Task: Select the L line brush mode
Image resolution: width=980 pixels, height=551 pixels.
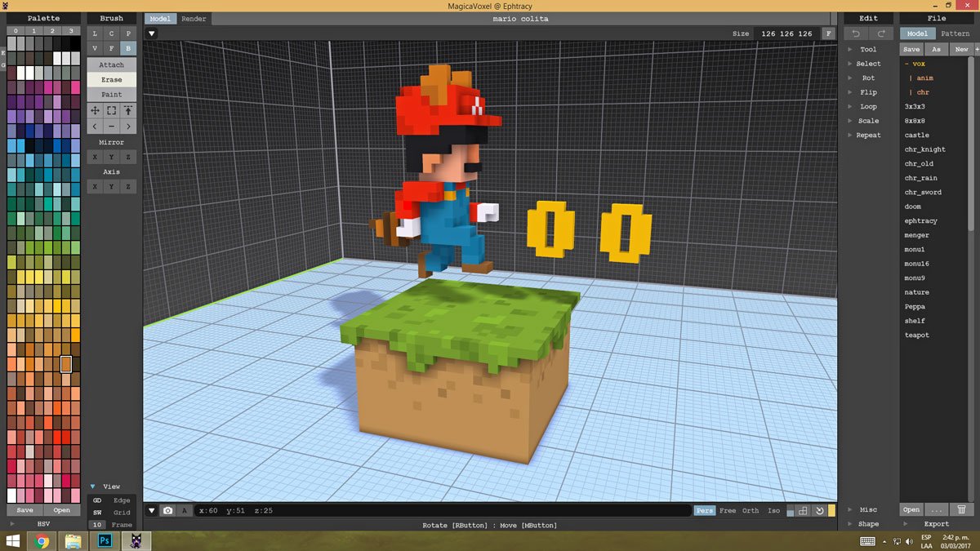Action: pyautogui.click(x=95, y=33)
